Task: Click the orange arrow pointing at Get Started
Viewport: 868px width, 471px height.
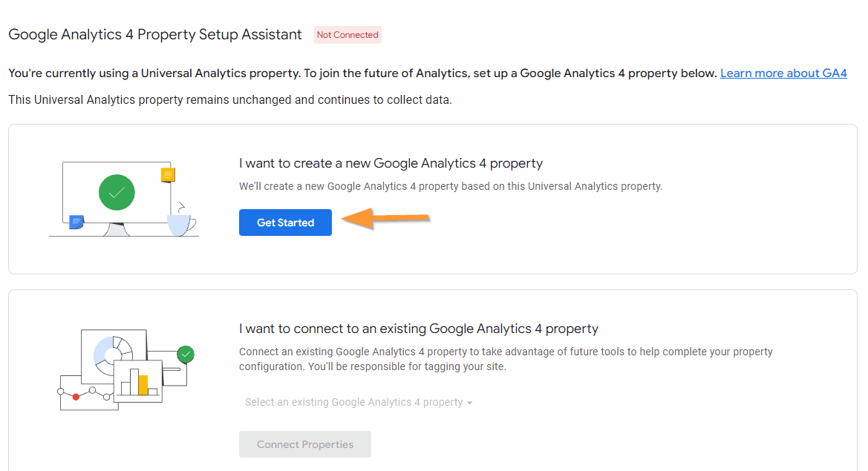Action: tap(386, 218)
